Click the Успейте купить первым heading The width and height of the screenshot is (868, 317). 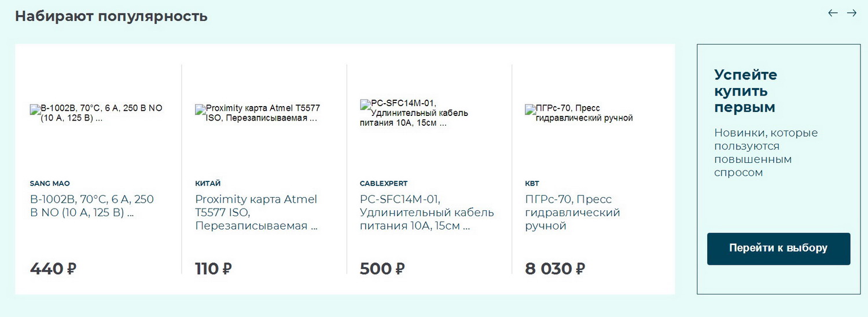coord(746,91)
